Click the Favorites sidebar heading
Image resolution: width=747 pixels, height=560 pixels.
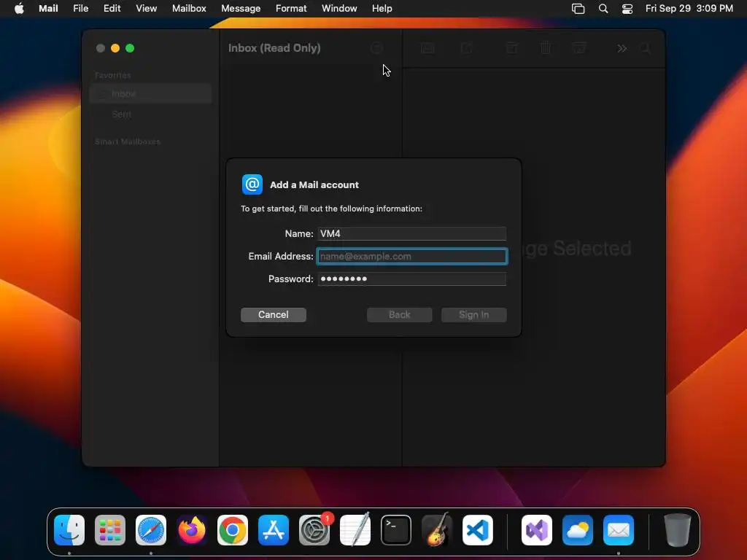click(x=112, y=75)
